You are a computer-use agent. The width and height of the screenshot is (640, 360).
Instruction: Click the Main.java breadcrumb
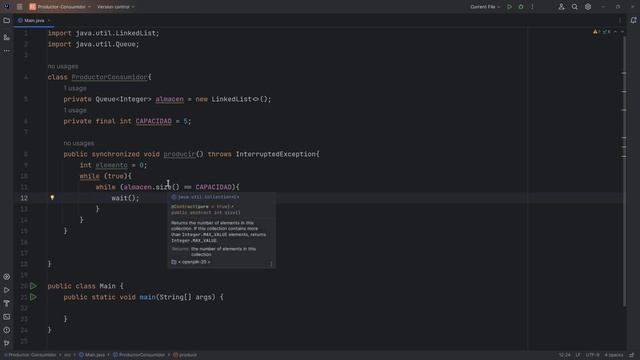point(92,355)
